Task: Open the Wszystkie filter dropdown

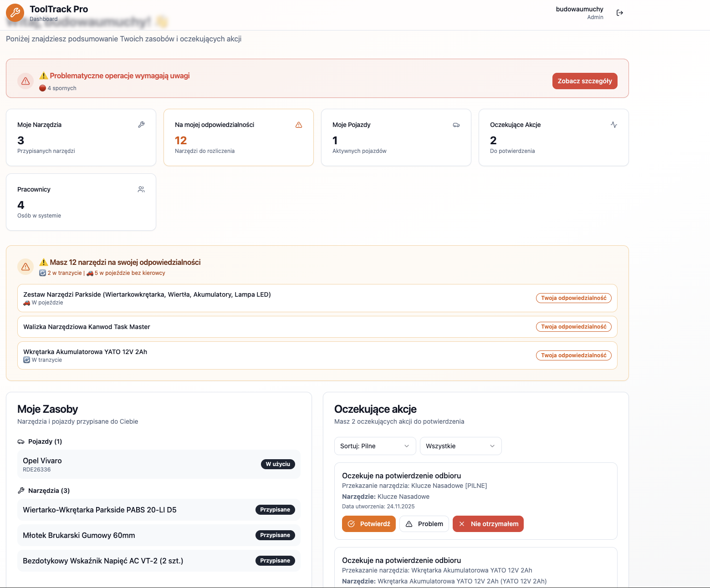Action: click(460, 446)
